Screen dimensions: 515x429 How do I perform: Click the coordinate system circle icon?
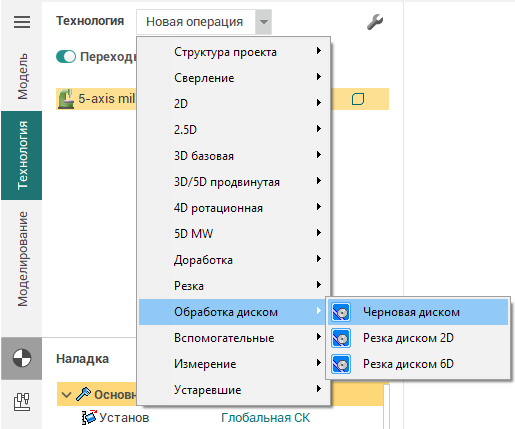pos(22,358)
